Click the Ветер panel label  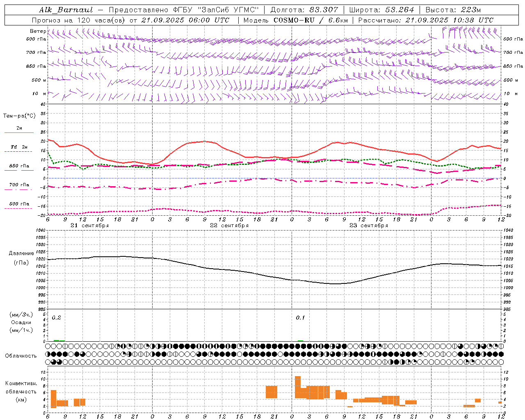(38, 31)
